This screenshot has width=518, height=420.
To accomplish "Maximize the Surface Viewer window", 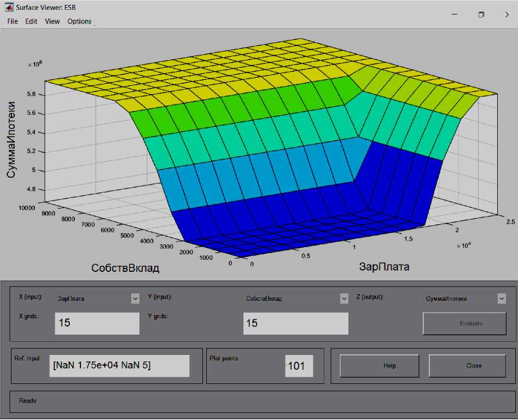I will [481, 14].
